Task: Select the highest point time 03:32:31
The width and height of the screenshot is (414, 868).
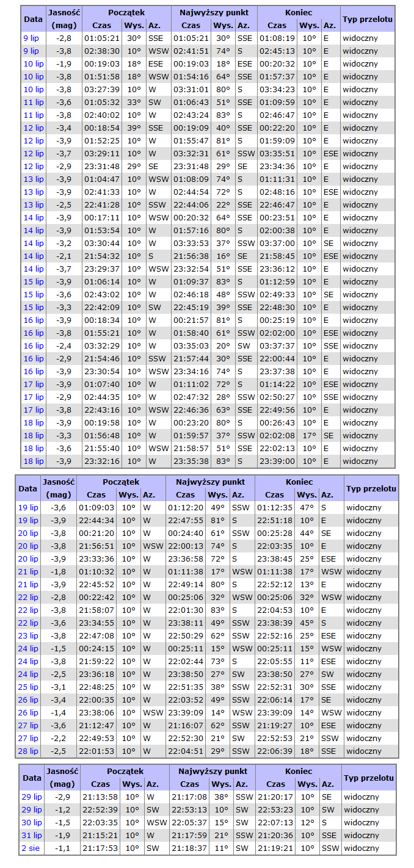Action: [191, 153]
